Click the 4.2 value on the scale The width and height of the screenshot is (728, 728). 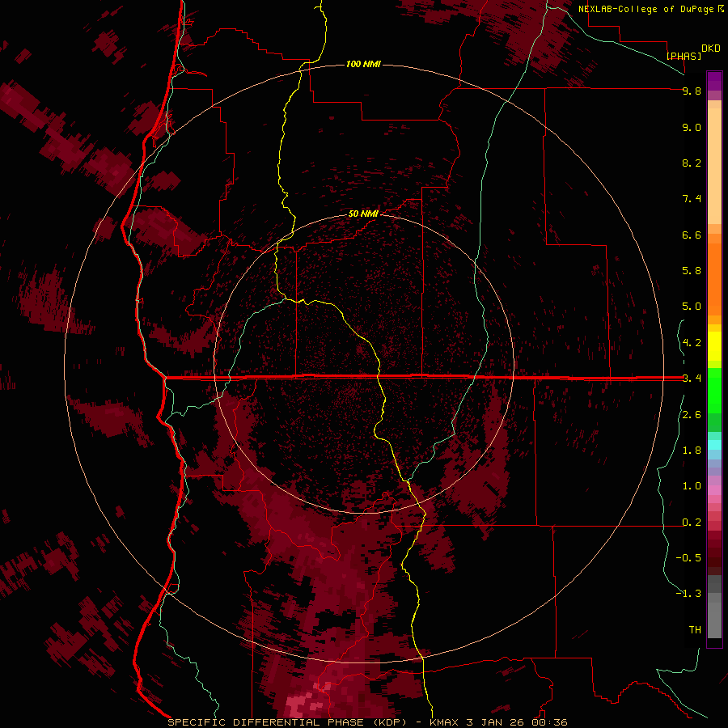click(692, 343)
